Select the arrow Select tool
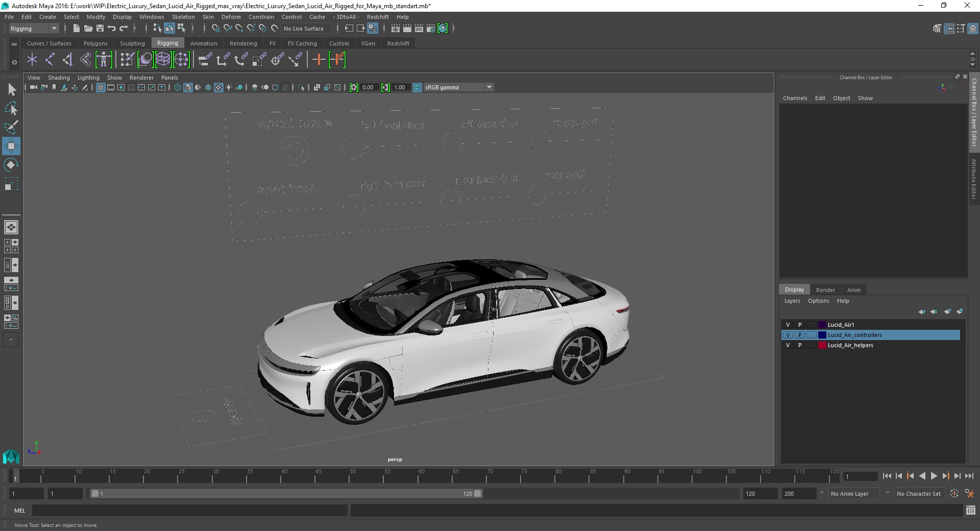 (x=11, y=90)
